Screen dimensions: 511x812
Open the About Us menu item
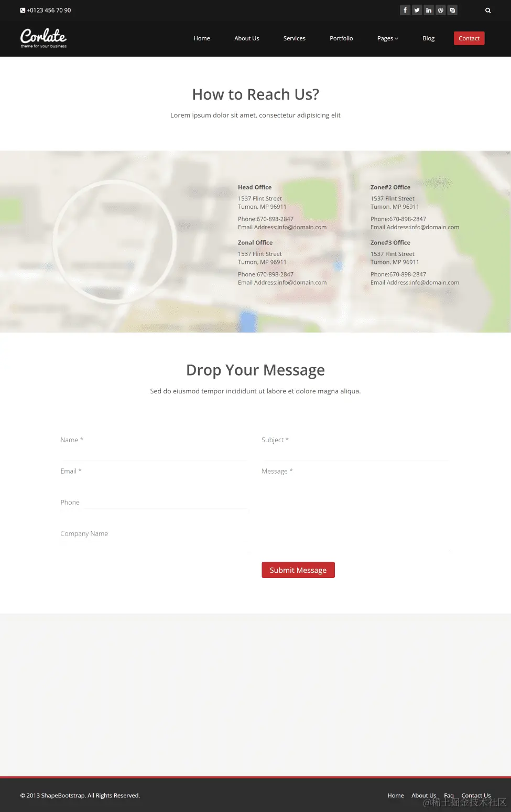click(247, 38)
